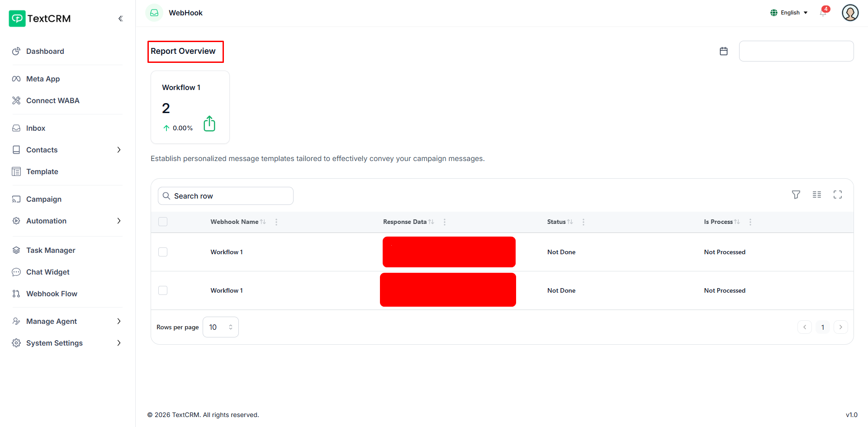Image resolution: width=868 pixels, height=427 pixels.
Task: Open the column view options icon
Action: click(x=817, y=195)
